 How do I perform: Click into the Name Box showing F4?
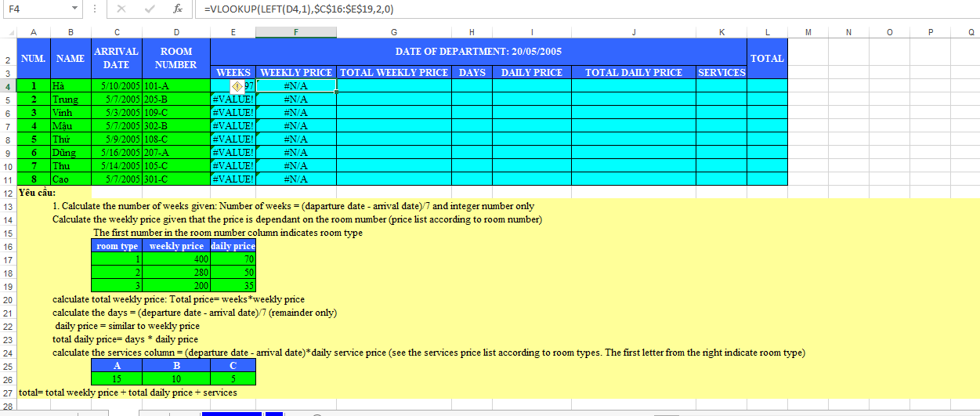(35, 9)
